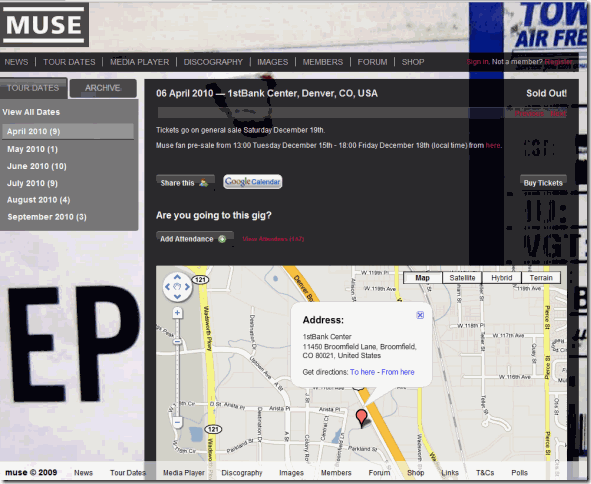Select May 2010 (1) dates
This screenshot has width=591, height=484.
(32, 149)
